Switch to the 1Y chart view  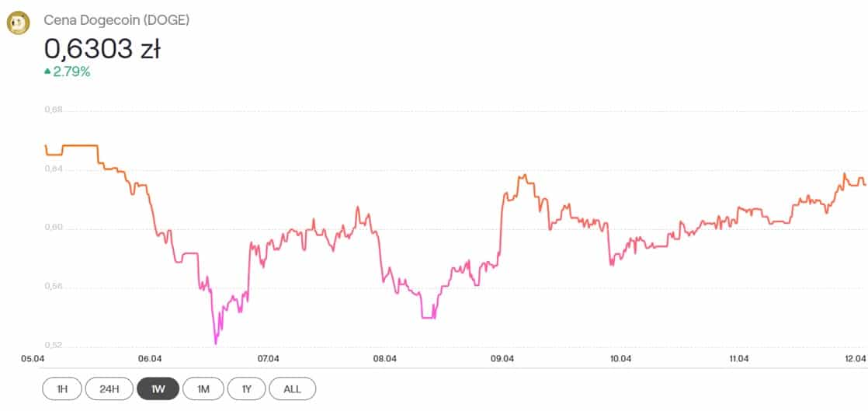[246, 388]
